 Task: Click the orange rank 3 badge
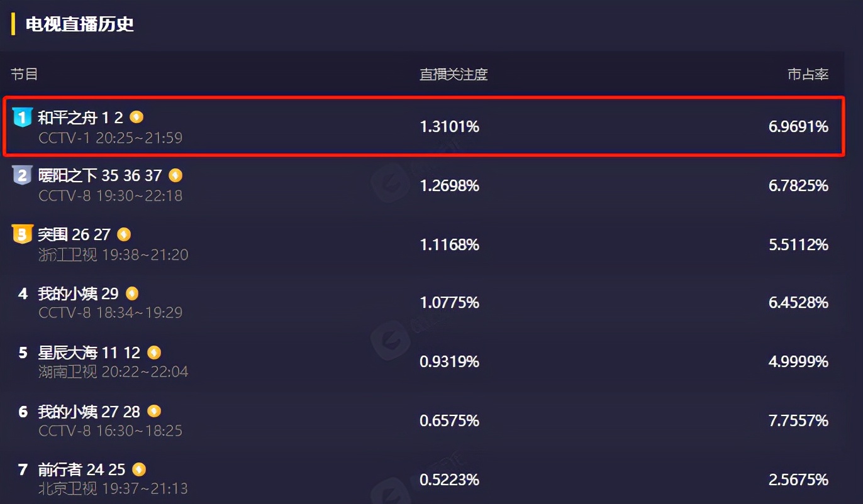[22, 234]
